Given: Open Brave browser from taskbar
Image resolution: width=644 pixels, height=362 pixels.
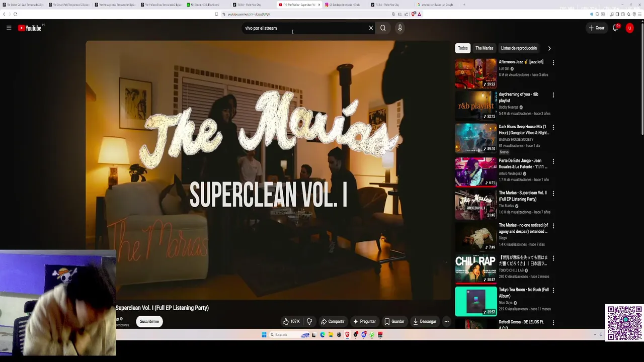Looking at the screenshot, I should (347, 335).
